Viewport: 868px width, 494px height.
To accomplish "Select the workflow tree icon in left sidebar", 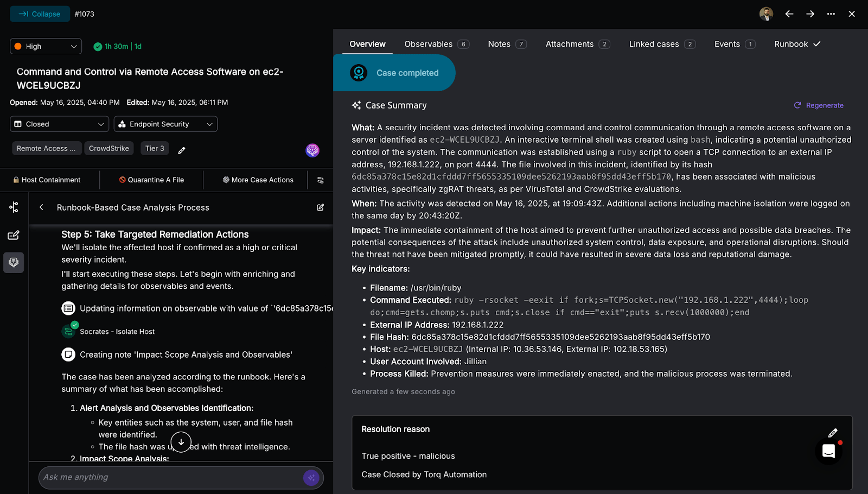I will [x=14, y=207].
